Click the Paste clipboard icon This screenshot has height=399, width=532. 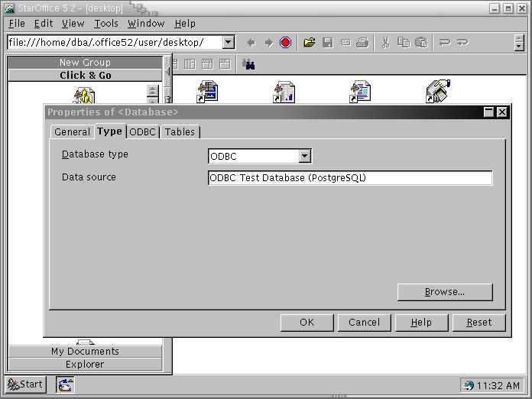coord(421,43)
